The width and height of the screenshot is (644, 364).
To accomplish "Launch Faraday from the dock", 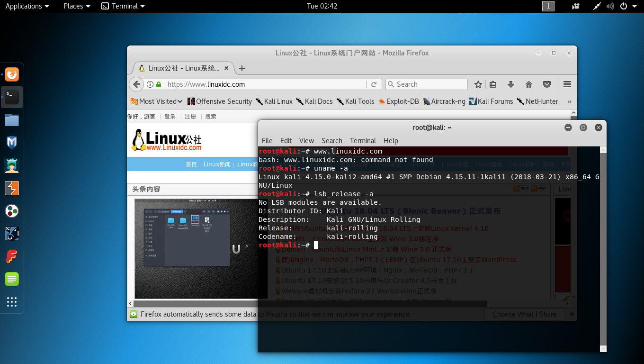I will 12,256.
